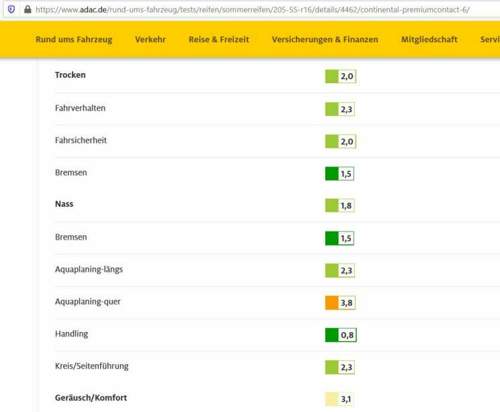Open the Mitgliedschaft menu
This screenshot has height=412, width=500.
pyautogui.click(x=429, y=39)
